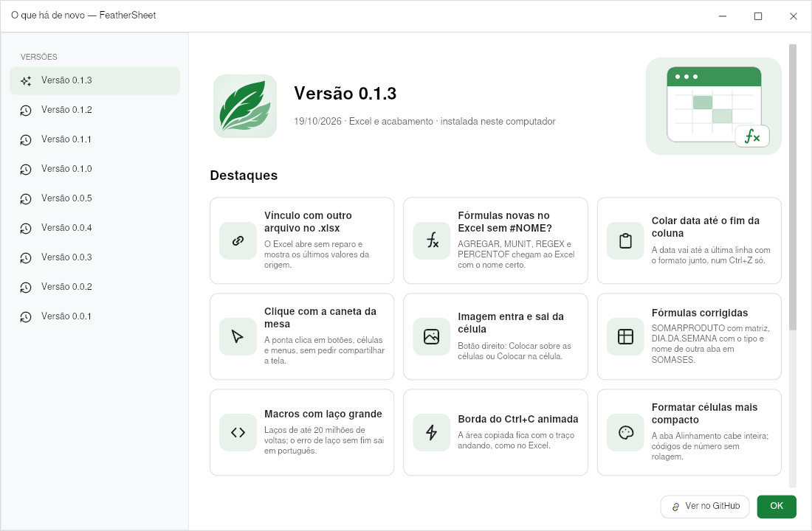Click the A data vai até a última linha description
This screenshot has height=531, width=812.
[x=710, y=255]
